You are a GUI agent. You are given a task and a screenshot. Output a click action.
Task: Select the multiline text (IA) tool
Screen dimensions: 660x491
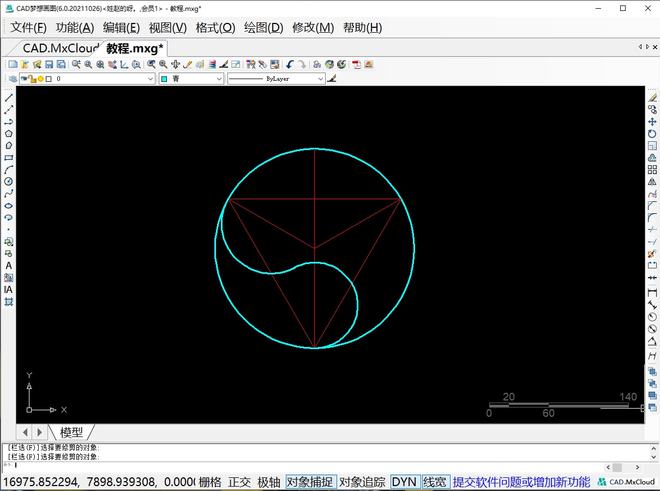click(8, 290)
